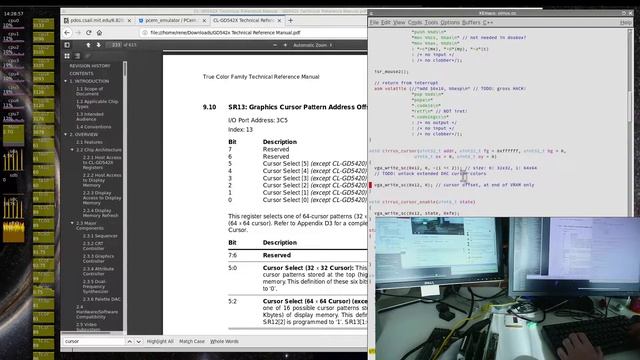Open Emacs window menu icon in title bar
Image resolution: width=640 pixels, height=360 pixels.
[371, 13]
